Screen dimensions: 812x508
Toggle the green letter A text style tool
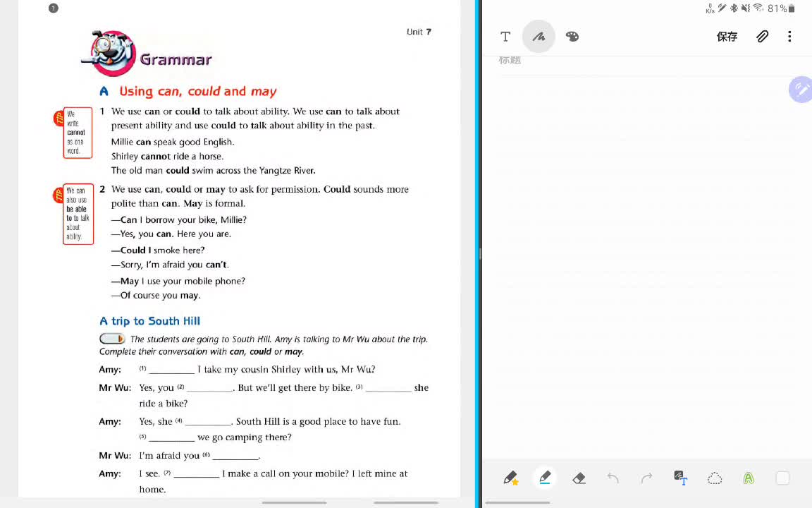point(749,478)
